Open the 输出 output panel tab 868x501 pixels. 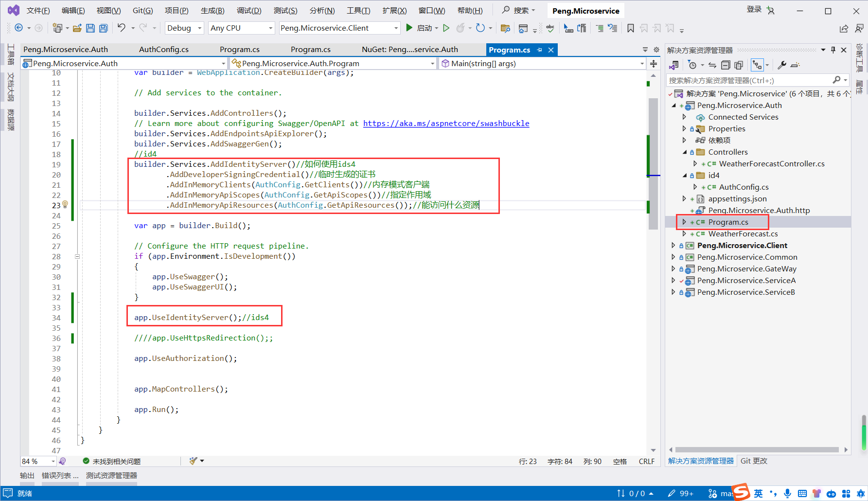click(27, 476)
